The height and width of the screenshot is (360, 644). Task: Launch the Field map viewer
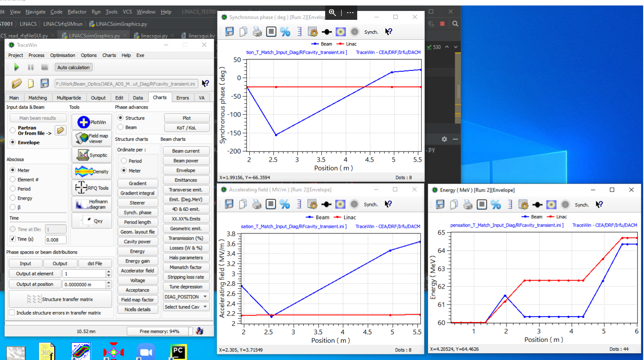[92, 138]
